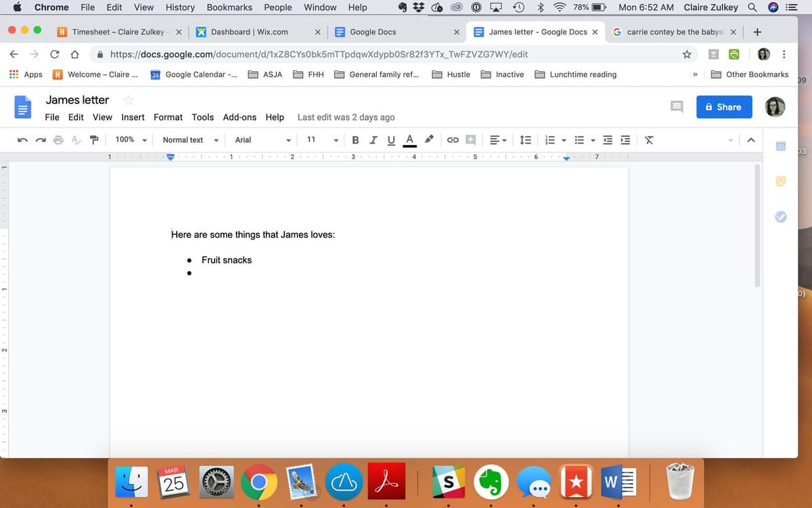Click 'Last edit was 2 days ago' link
812x508 pixels.
point(346,117)
